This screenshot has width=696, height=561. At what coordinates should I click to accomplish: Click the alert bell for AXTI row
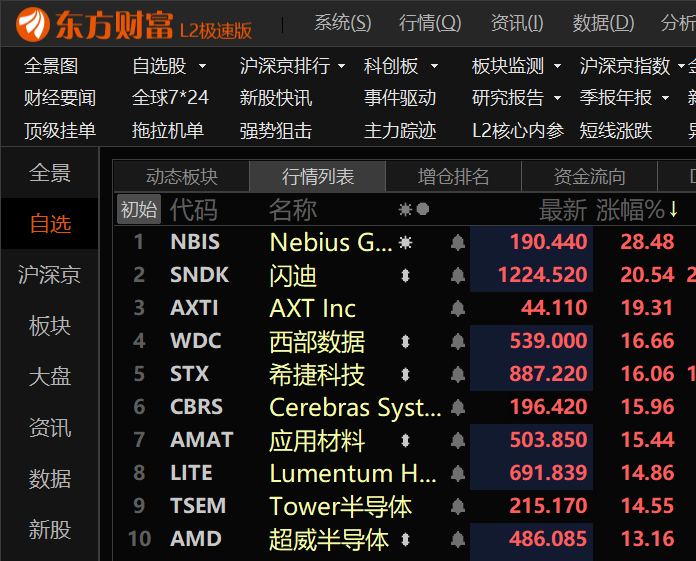click(458, 308)
